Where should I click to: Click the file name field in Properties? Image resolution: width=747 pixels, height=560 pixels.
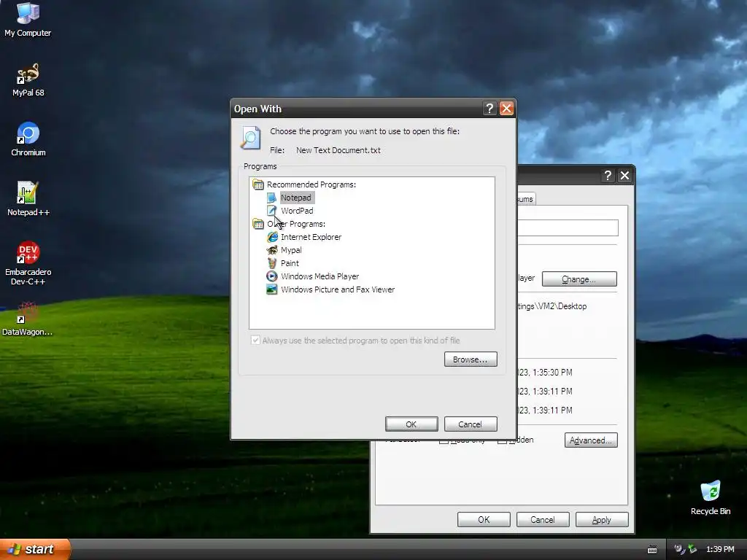(568, 227)
